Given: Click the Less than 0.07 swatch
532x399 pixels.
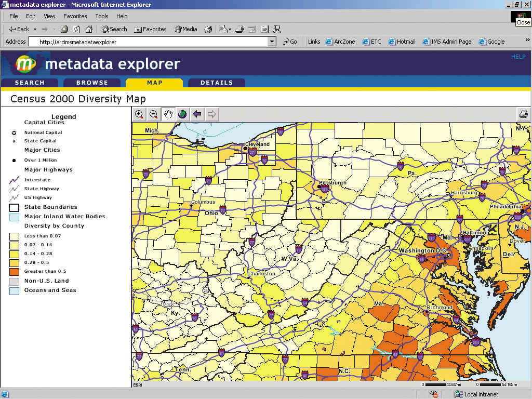Looking at the screenshot, I should [14, 236].
